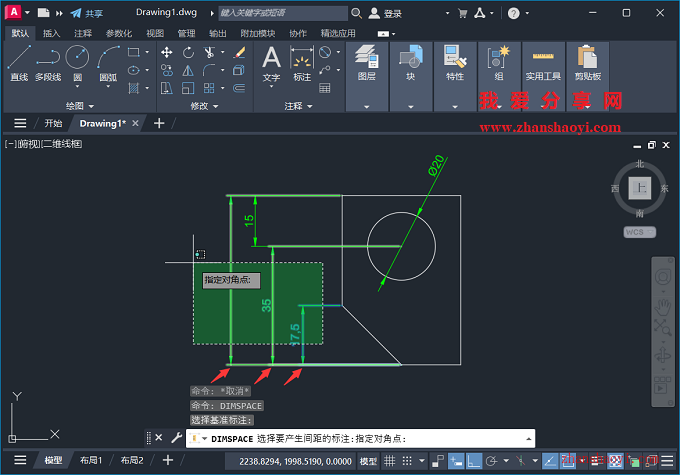Click the Erase tool icon

(239, 52)
